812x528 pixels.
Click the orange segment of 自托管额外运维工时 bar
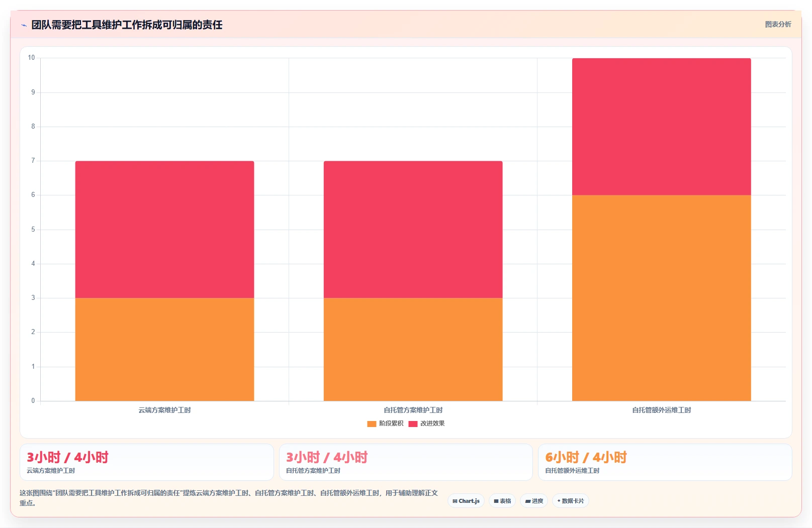661,298
